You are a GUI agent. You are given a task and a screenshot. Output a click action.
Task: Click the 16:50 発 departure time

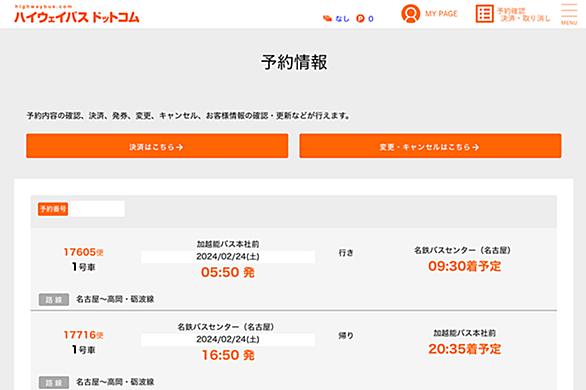pos(228,355)
